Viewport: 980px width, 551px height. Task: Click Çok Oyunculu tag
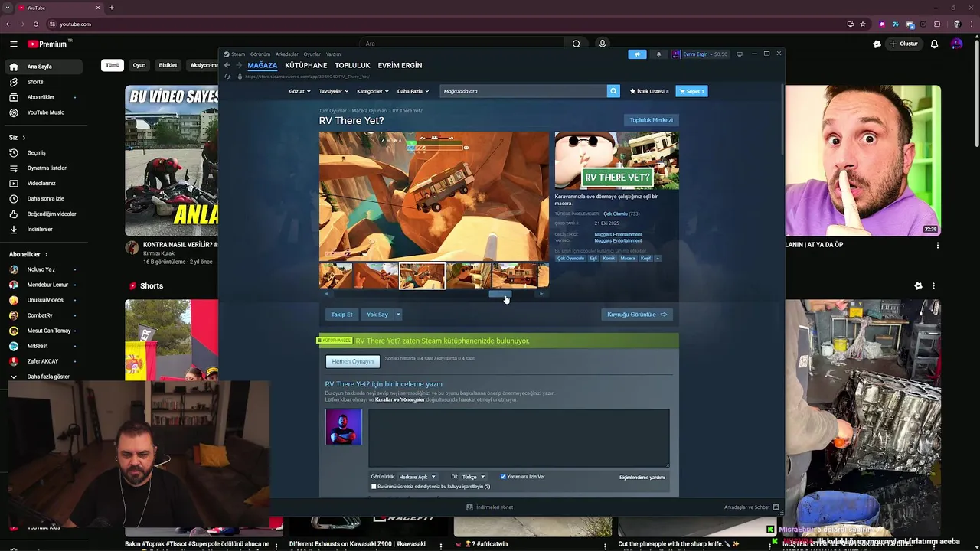tap(570, 259)
